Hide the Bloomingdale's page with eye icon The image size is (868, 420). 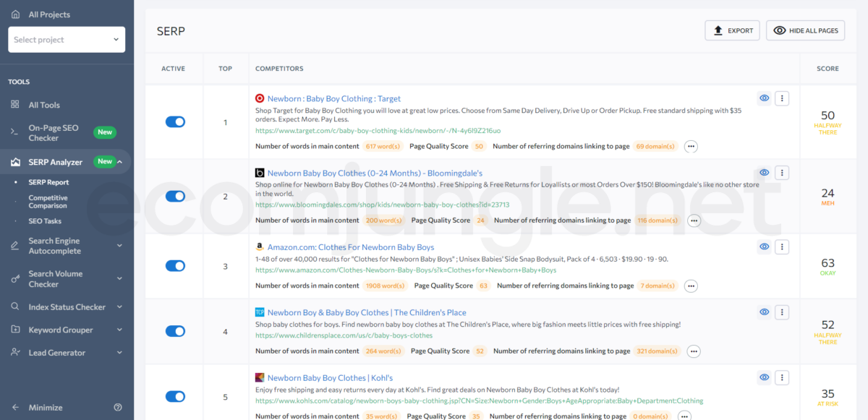tap(764, 173)
